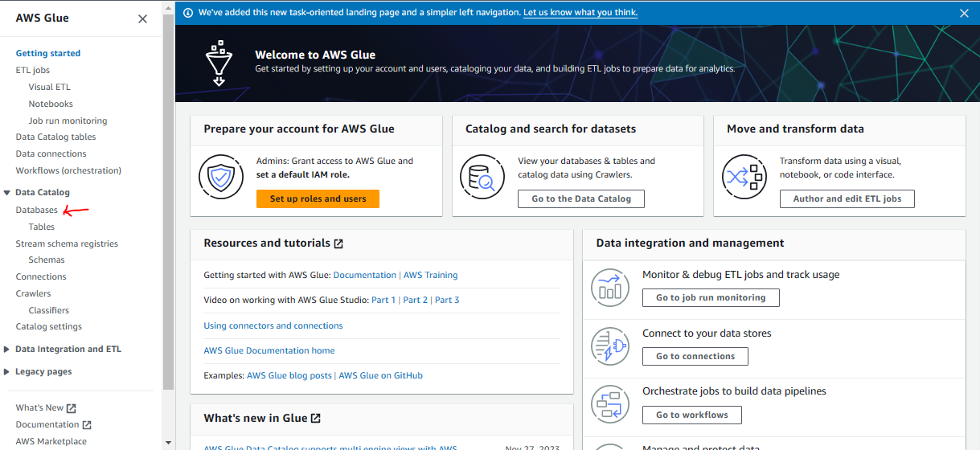This screenshot has height=450, width=980.
Task: Click sidebar scrollbar down arrow
Action: [x=168, y=443]
